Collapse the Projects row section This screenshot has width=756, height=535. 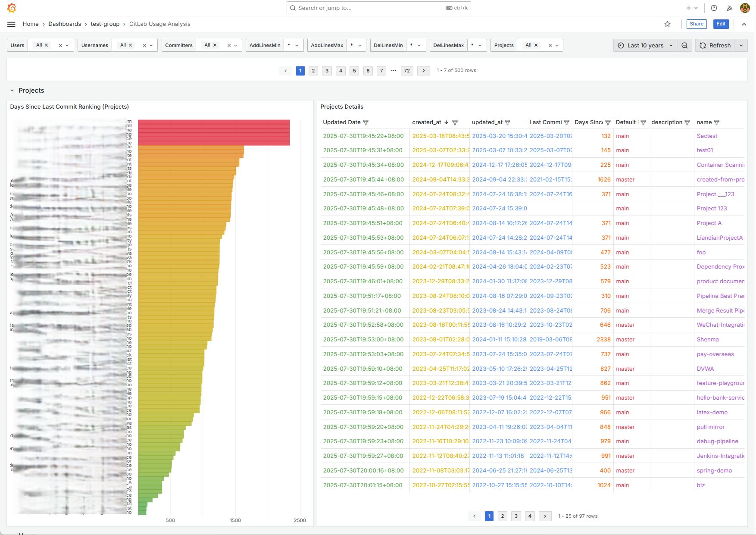12,91
